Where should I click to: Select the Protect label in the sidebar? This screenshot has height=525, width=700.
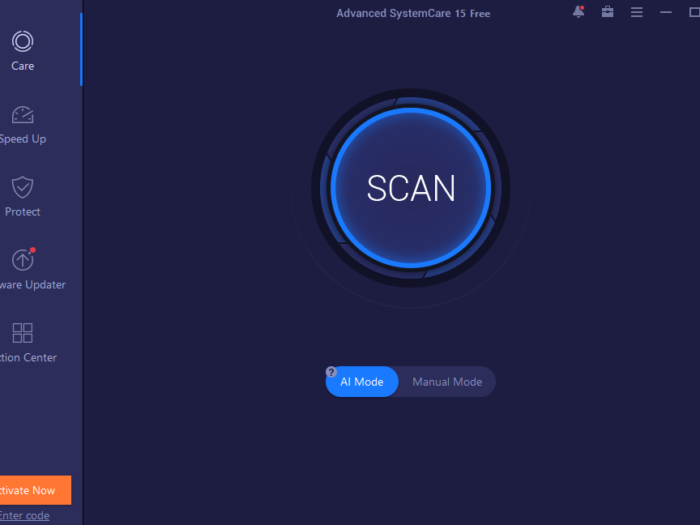[22, 212]
